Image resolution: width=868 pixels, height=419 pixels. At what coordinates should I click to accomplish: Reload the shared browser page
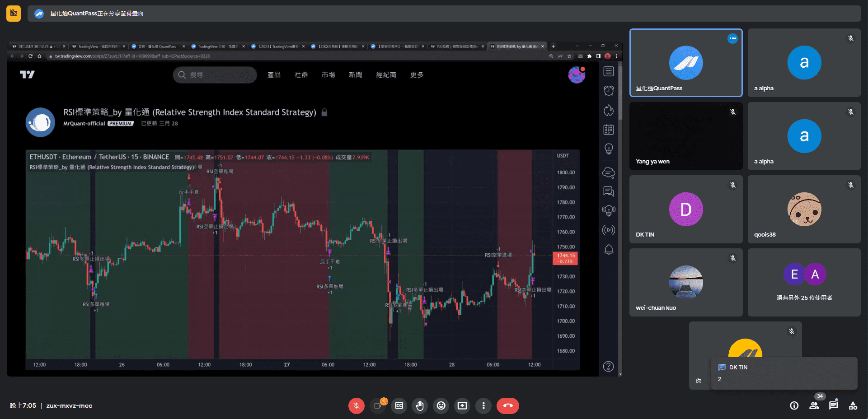[30, 56]
